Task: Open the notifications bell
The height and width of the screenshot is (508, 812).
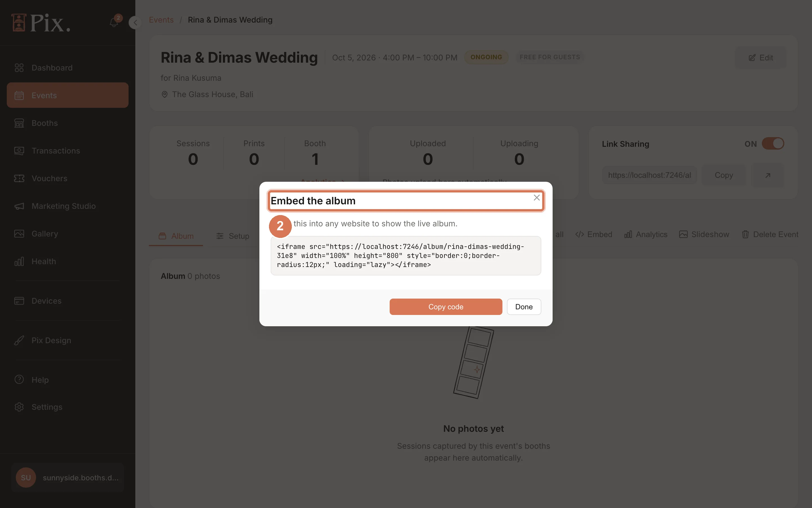Action: 114,23
